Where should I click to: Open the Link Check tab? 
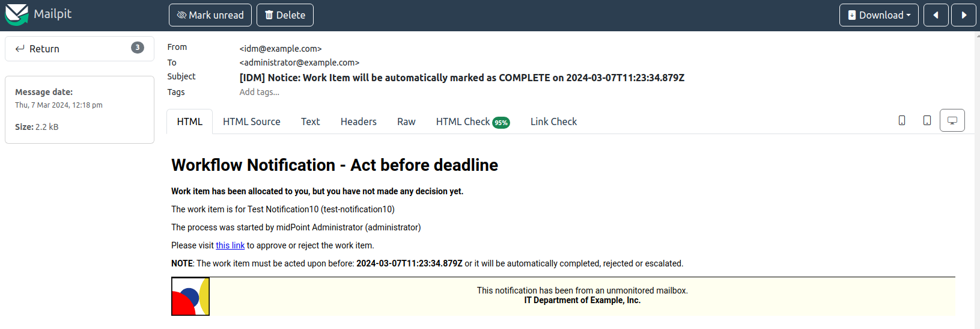(553, 121)
